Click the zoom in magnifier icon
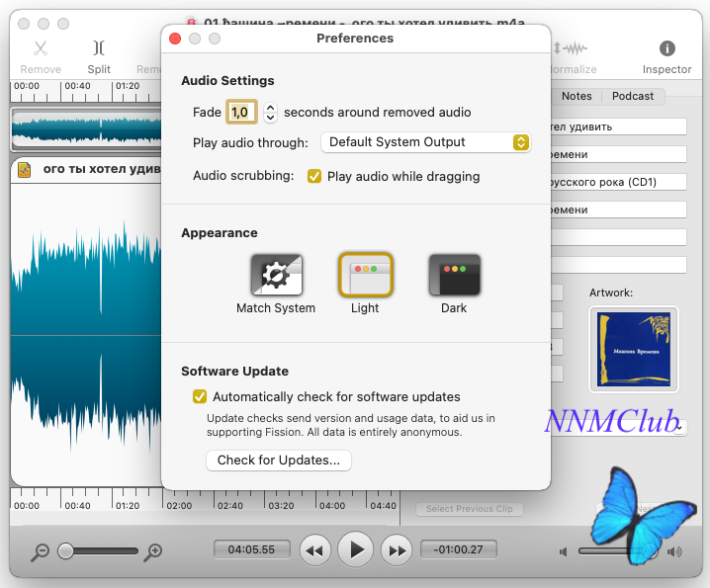Viewport: 710px width, 588px height. click(x=153, y=551)
